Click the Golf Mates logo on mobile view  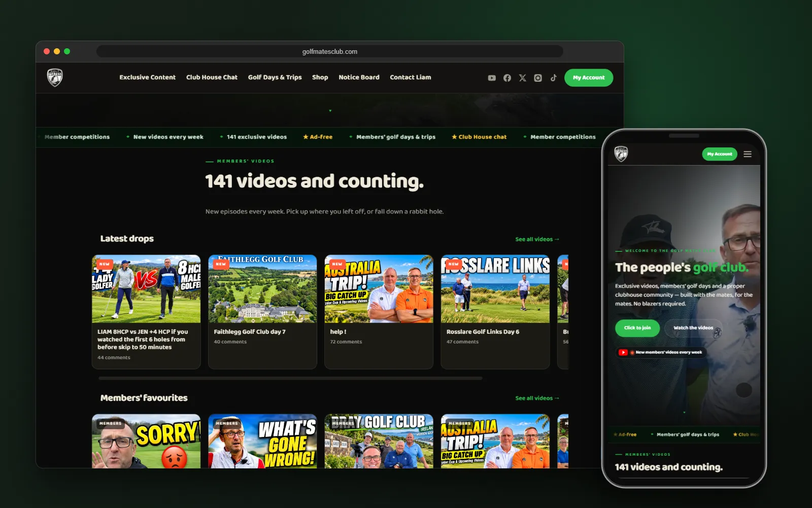[621, 153]
